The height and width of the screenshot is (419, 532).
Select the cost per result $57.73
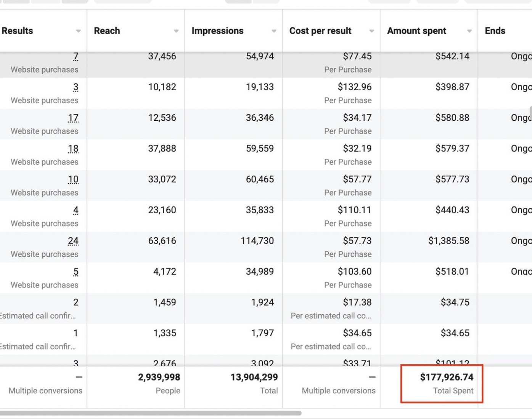357,241
